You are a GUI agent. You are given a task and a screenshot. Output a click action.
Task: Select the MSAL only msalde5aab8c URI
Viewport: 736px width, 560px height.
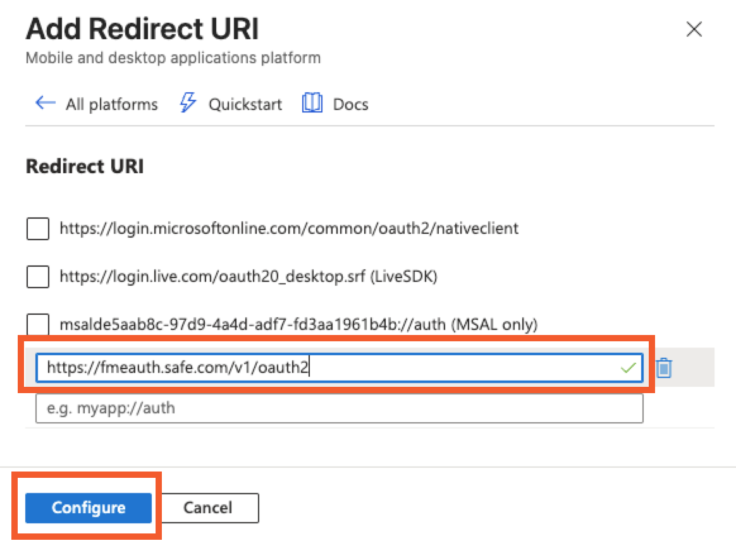(37, 325)
